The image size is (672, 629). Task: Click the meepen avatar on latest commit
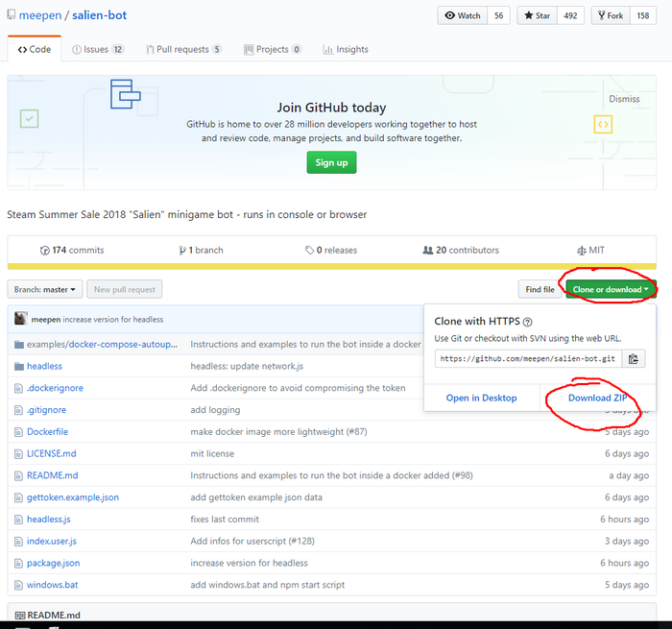[x=21, y=320]
